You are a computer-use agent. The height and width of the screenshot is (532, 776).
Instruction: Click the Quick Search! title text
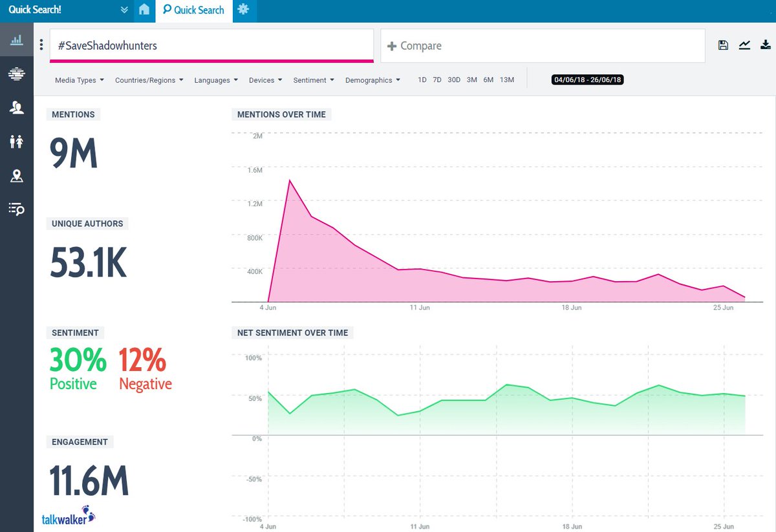click(35, 10)
